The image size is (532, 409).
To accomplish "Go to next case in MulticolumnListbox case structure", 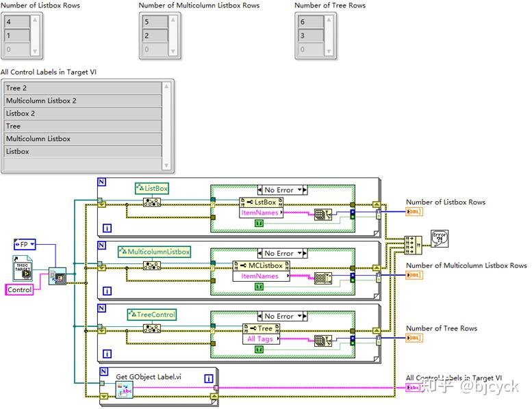I will coord(305,253).
